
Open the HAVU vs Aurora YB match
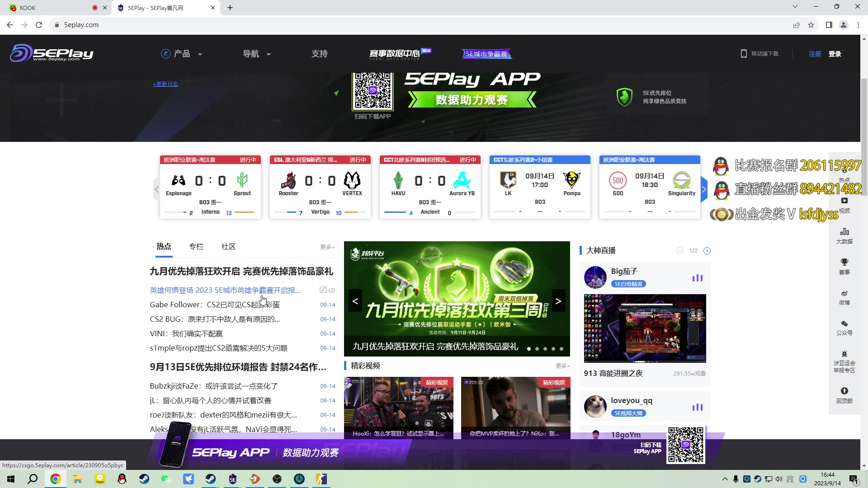pos(430,187)
